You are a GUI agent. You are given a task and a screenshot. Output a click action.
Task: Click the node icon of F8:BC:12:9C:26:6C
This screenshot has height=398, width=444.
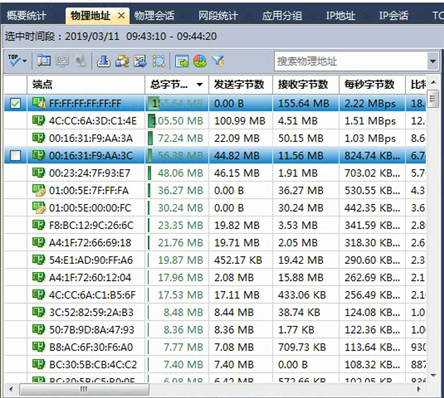[38, 225]
